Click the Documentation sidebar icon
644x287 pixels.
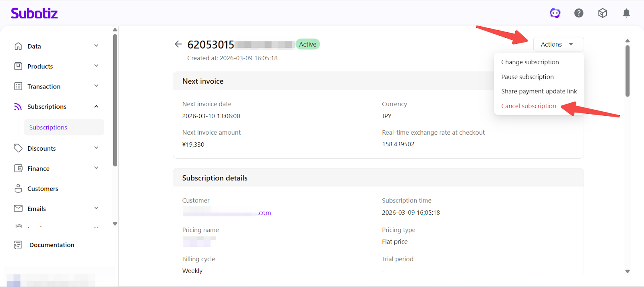[18, 245]
